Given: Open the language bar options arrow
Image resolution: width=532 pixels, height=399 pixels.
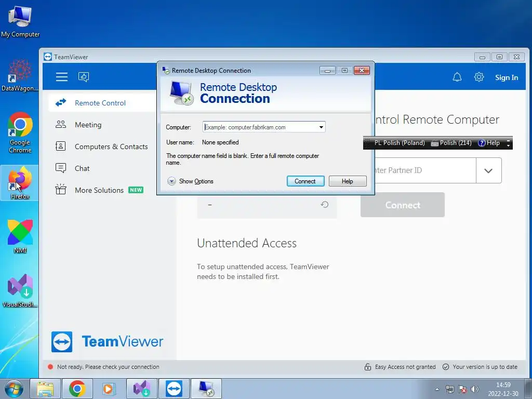Looking at the screenshot, I should [x=508, y=145].
